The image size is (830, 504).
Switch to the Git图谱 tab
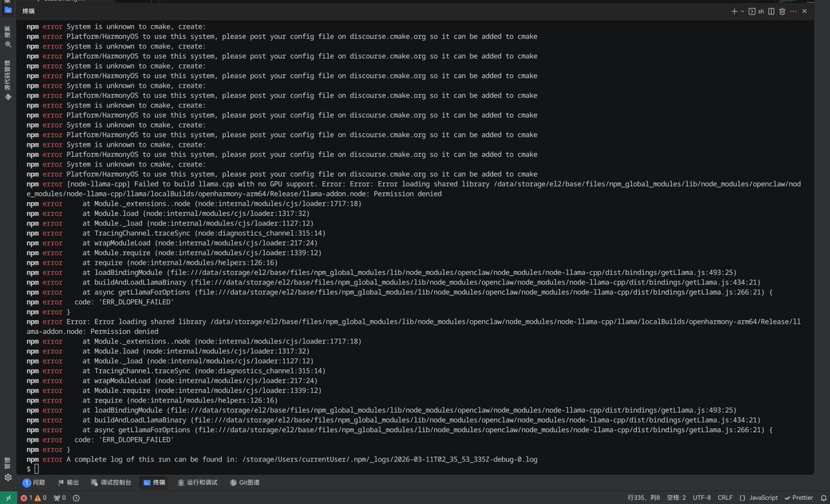[244, 483]
